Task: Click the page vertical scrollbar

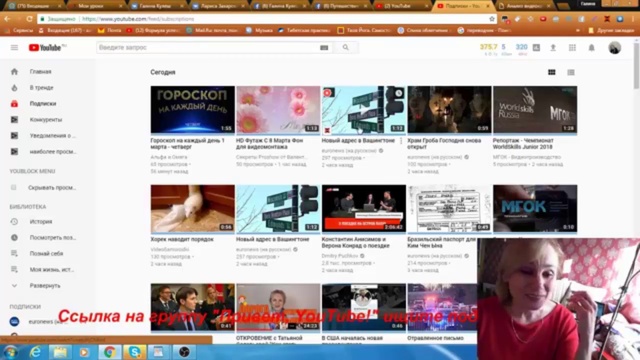Action: pos(637,65)
